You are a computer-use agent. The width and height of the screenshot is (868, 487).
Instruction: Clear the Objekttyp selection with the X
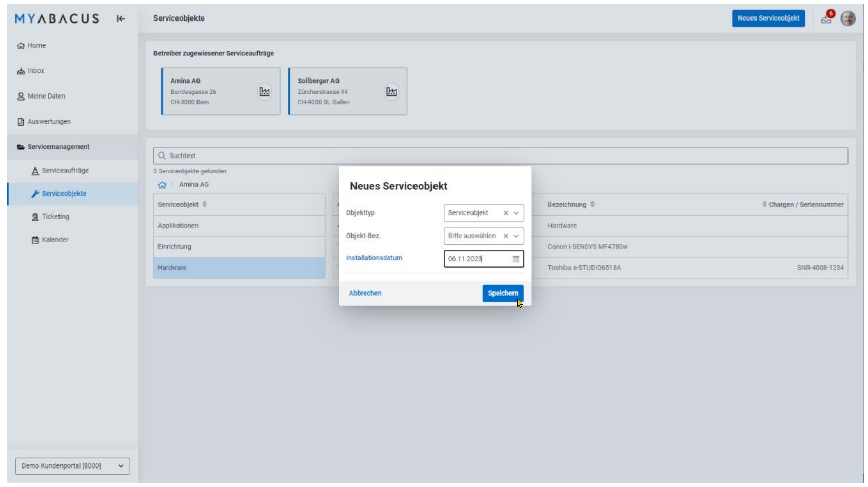pyautogui.click(x=506, y=213)
